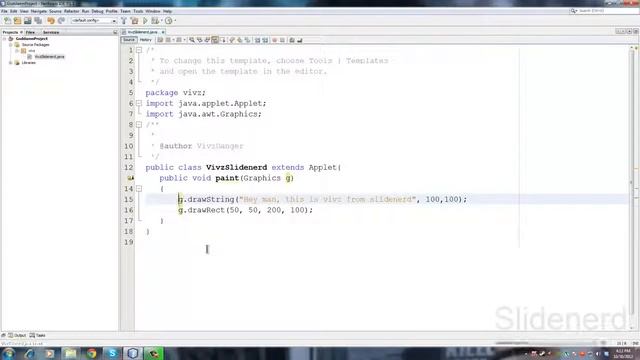Open Profile Project dropdown arrow
Image resolution: width=640 pixels, height=360 pixels.
[175, 20]
